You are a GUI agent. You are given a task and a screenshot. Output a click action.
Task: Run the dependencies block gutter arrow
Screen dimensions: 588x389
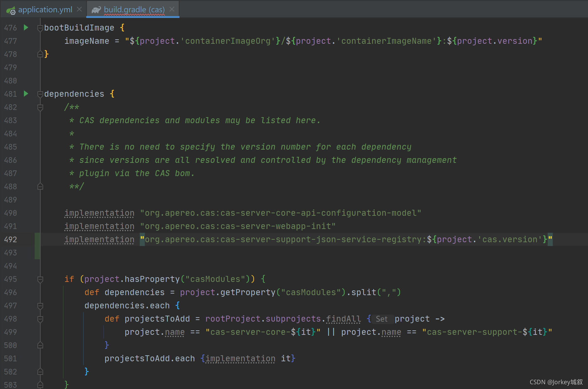[26, 94]
